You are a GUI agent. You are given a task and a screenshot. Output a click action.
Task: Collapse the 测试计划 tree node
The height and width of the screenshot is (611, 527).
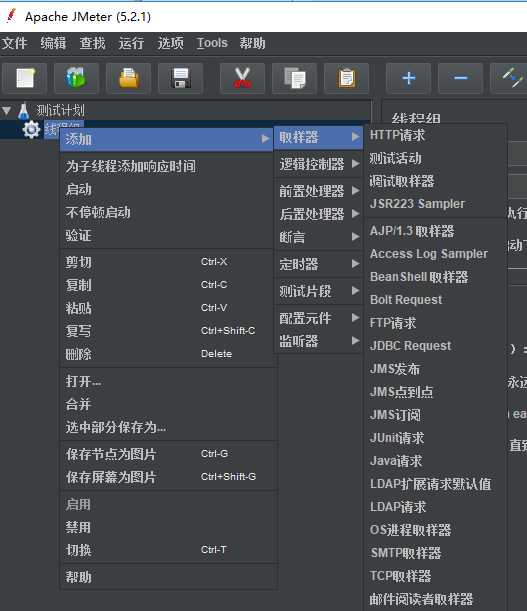[x=7, y=111]
